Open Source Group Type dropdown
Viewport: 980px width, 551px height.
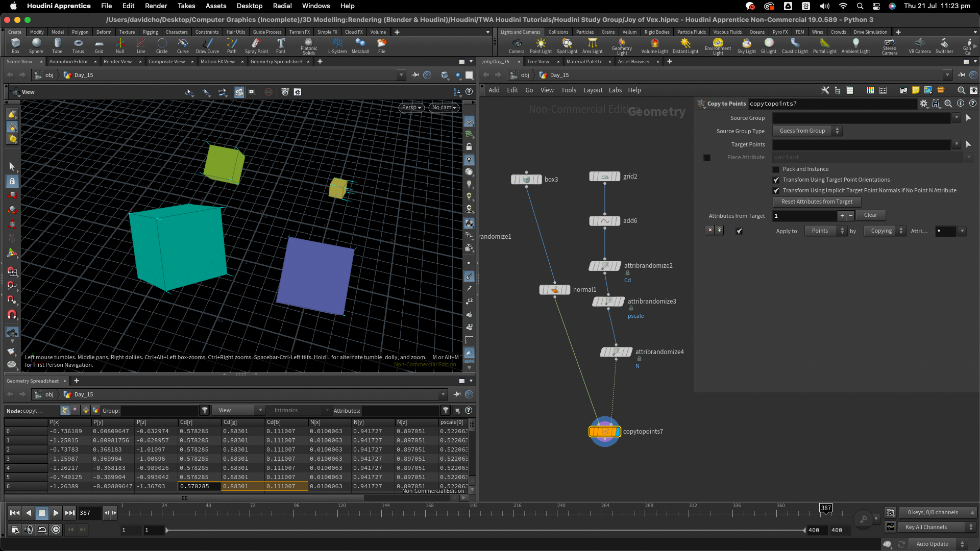807,131
